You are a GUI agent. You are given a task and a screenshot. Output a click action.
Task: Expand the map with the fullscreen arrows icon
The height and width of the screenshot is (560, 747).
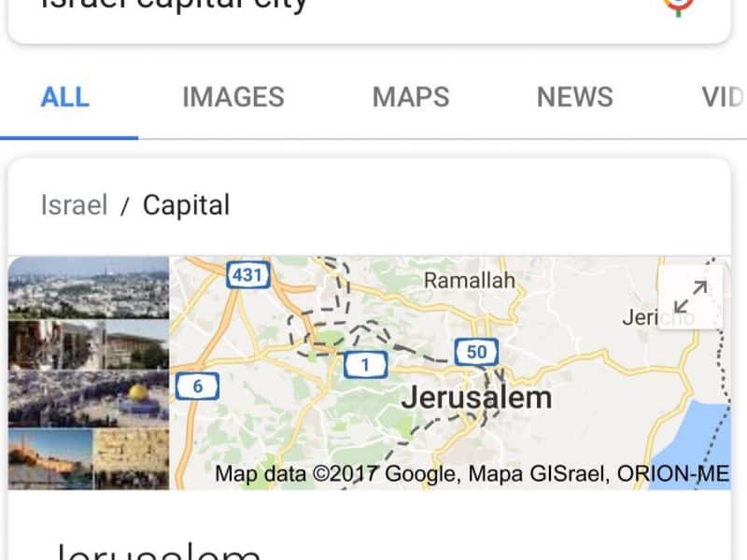tap(690, 298)
